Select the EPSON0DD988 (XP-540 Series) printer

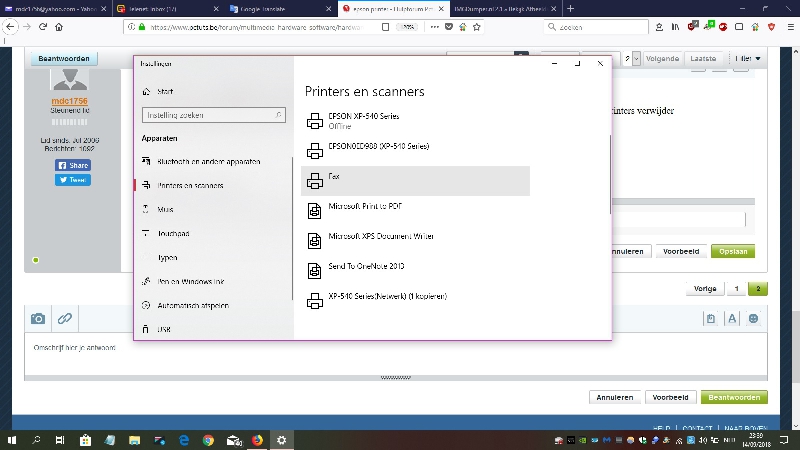[x=415, y=151]
